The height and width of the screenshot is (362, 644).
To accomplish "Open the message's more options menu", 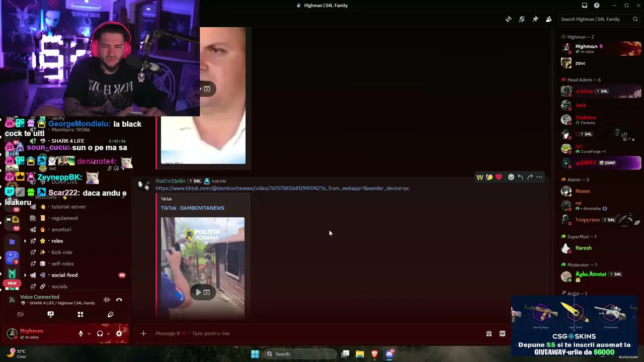I will coord(539,177).
